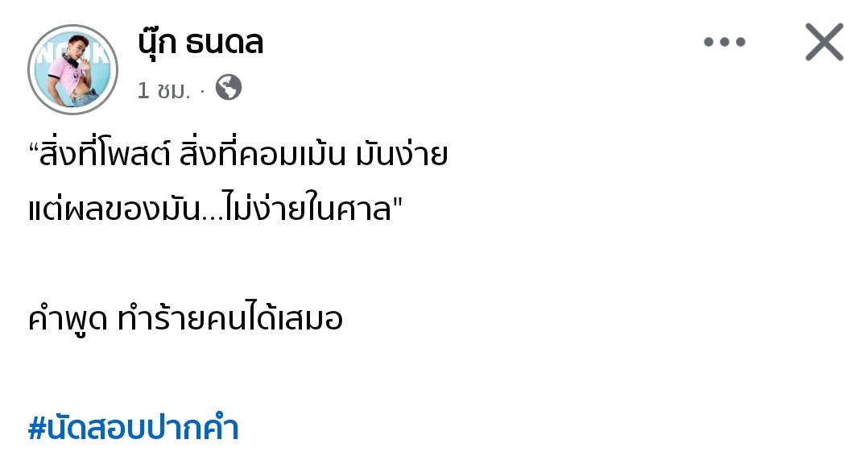868x456 pixels.
Task: Open the author name นุ๊ก ธนดล
Action: [x=200, y=42]
